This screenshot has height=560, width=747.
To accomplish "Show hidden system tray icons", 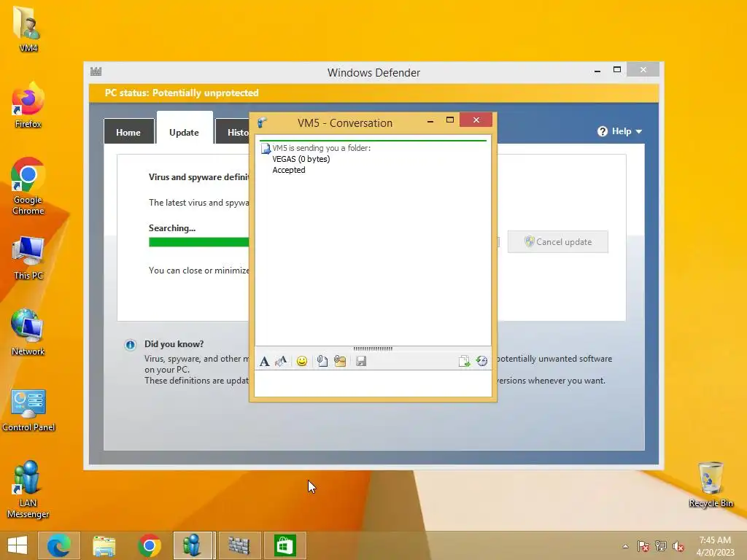I will [x=625, y=546].
